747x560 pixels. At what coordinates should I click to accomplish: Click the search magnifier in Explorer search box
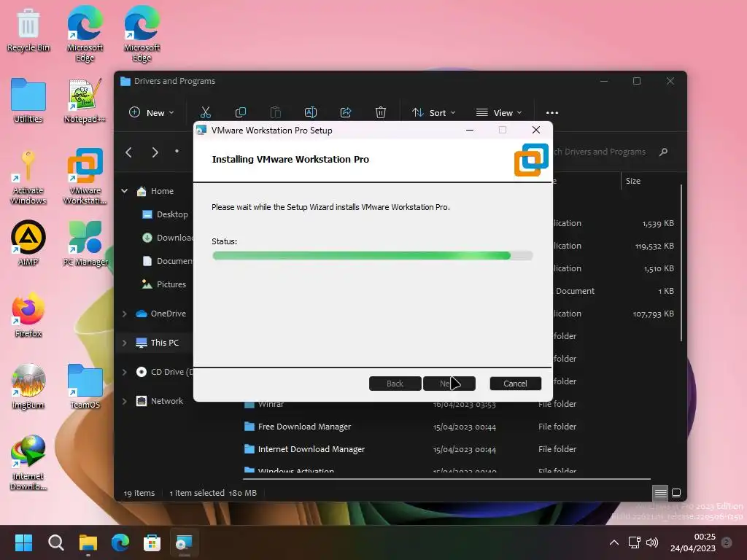point(663,152)
